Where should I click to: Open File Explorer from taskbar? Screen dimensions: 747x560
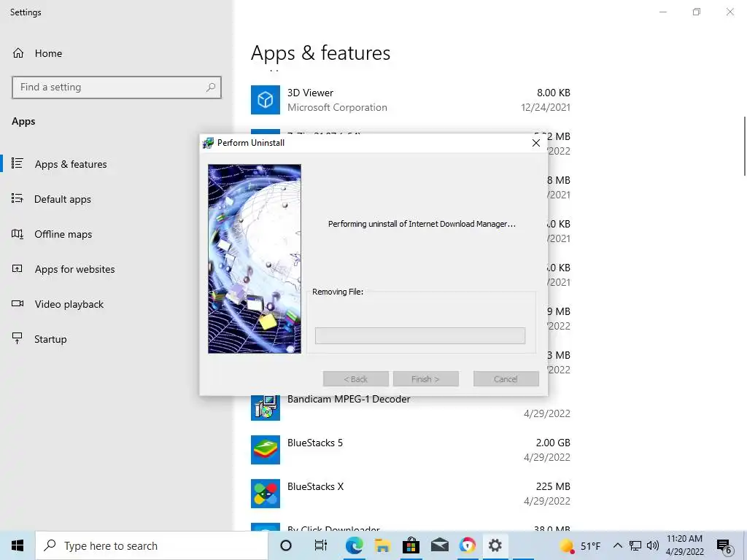(382, 545)
